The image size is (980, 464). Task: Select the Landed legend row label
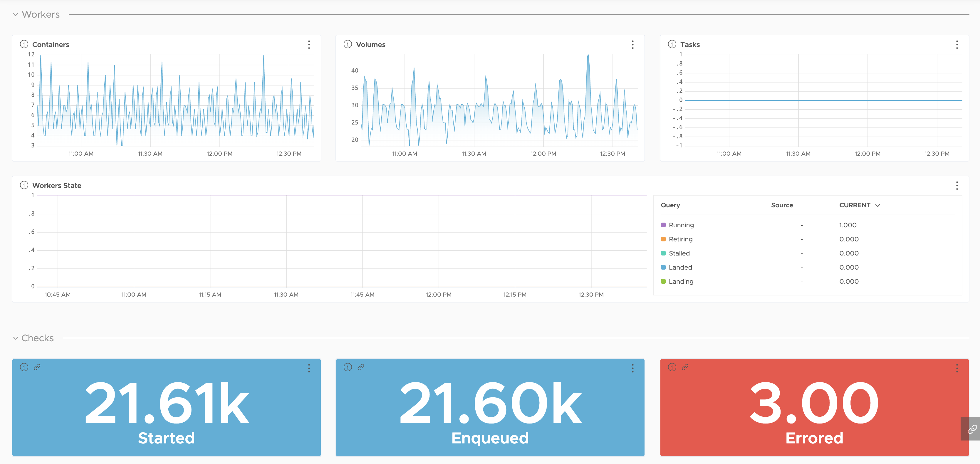pos(680,267)
